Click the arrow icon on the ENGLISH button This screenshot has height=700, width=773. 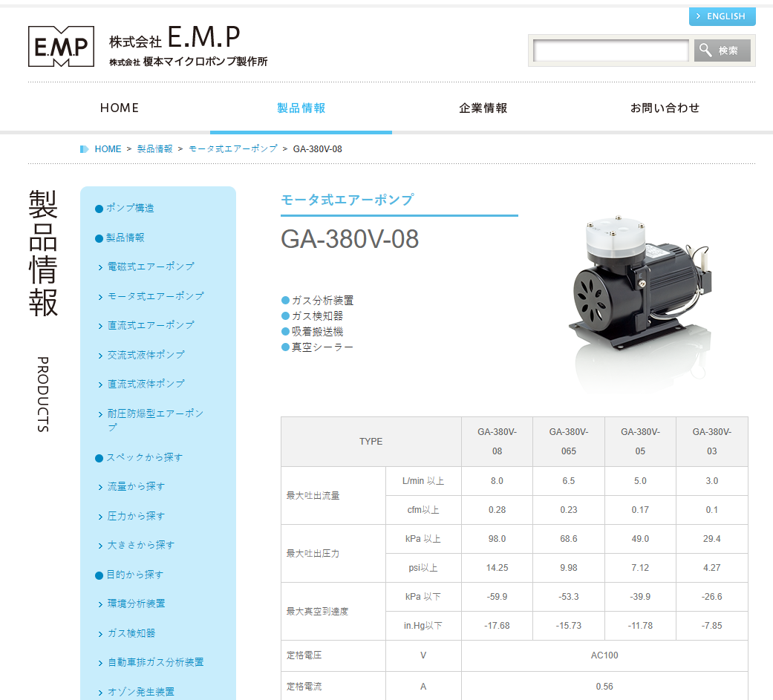(x=698, y=16)
